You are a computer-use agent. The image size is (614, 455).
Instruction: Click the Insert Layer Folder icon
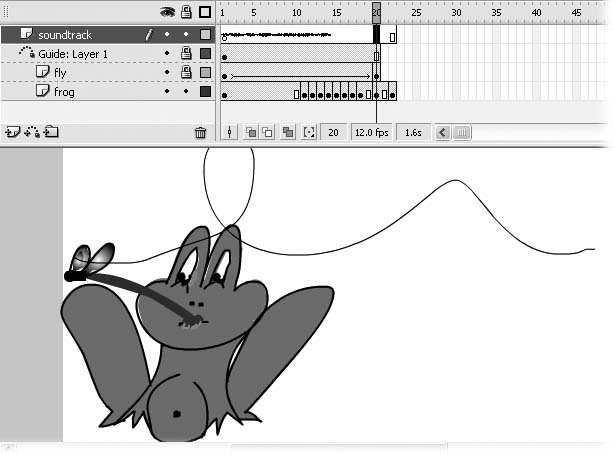pos(51,132)
